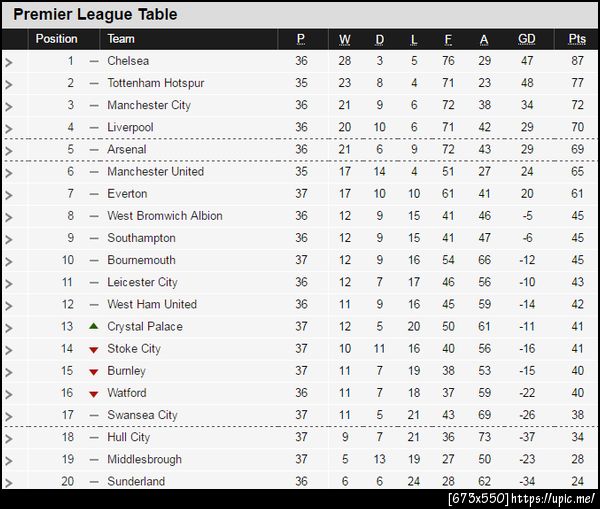The height and width of the screenshot is (509, 600).
Task: Sort table by GD column header
Action: (x=527, y=39)
